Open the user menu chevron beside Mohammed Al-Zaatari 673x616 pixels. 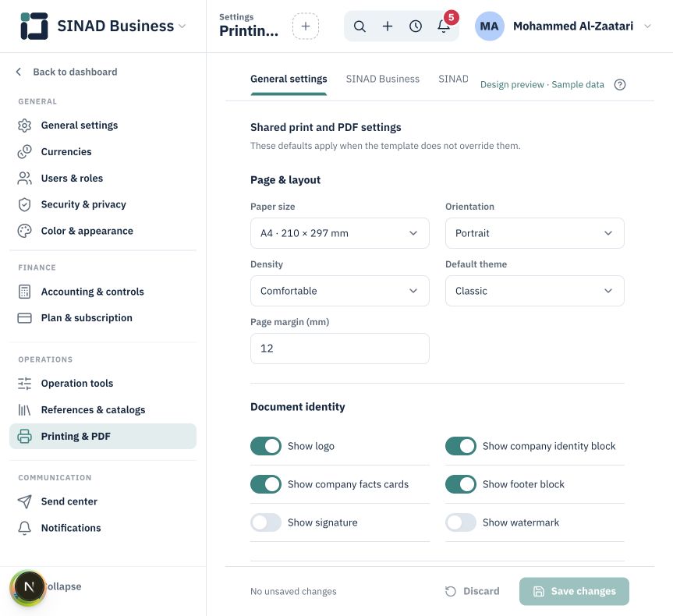click(x=648, y=27)
